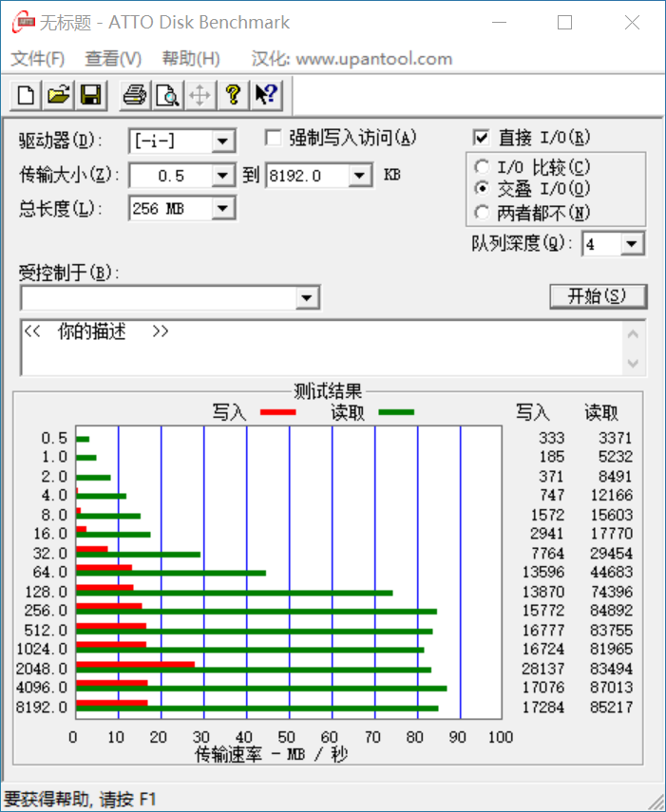Select the I/O 比较(C) radio button
Image resolution: width=666 pixels, height=812 pixels.
coord(482,167)
